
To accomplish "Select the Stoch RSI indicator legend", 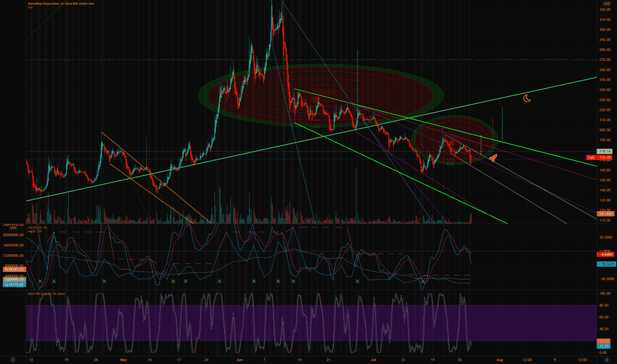I will (x=46, y=294).
